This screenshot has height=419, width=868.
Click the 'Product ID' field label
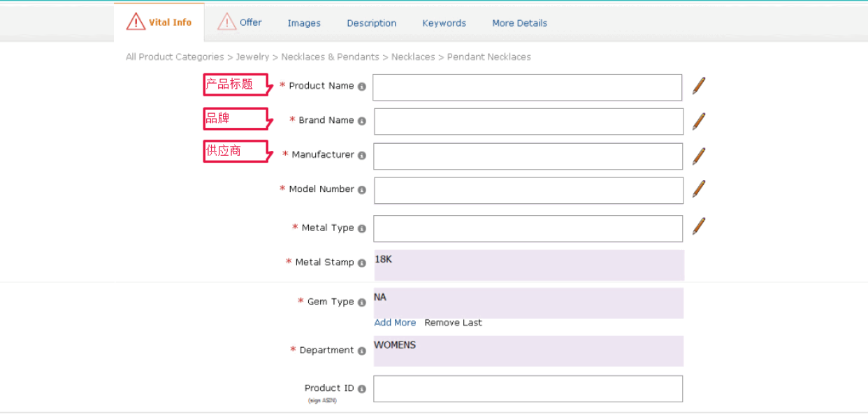tap(329, 388)
